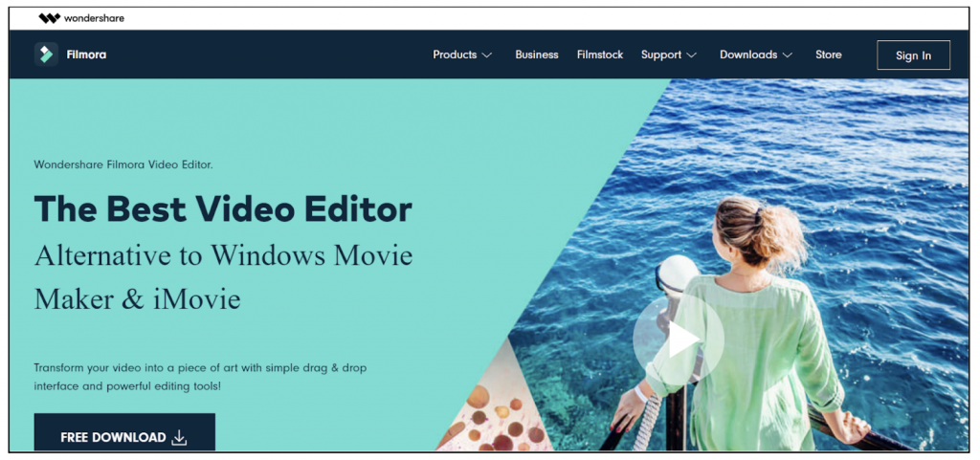980x460 pixels.
Task: Expand the Support dropdown chevron
Action: (x=691, y=55)
